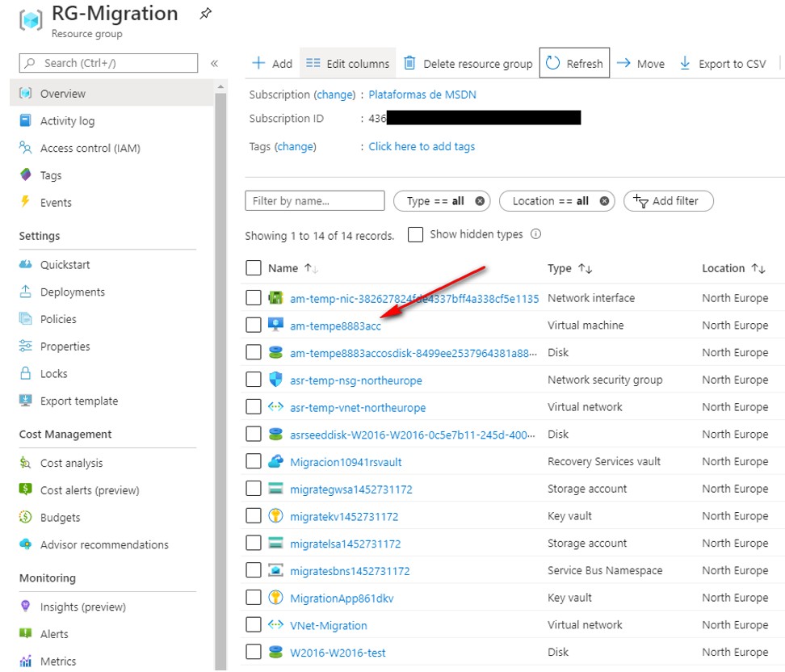Click the MigrationApp861dkv key vault icon
Image resolution: width=785 pixels, height=672 pixels.
[x=276, y=598]
